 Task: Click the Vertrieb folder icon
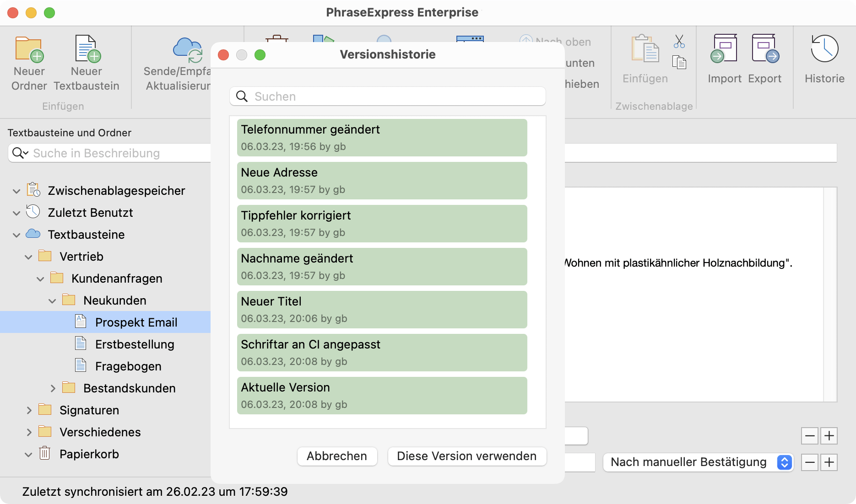pos(45,256)
